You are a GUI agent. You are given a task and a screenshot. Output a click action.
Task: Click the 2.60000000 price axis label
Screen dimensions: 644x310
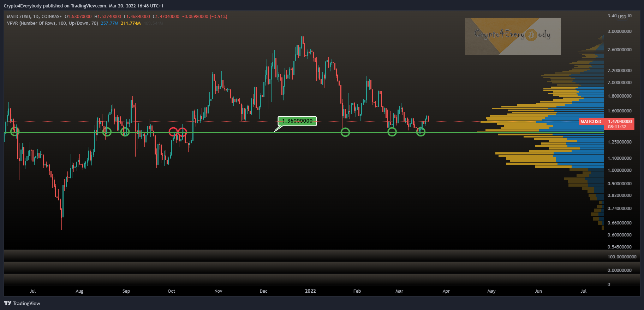point(620,50)
